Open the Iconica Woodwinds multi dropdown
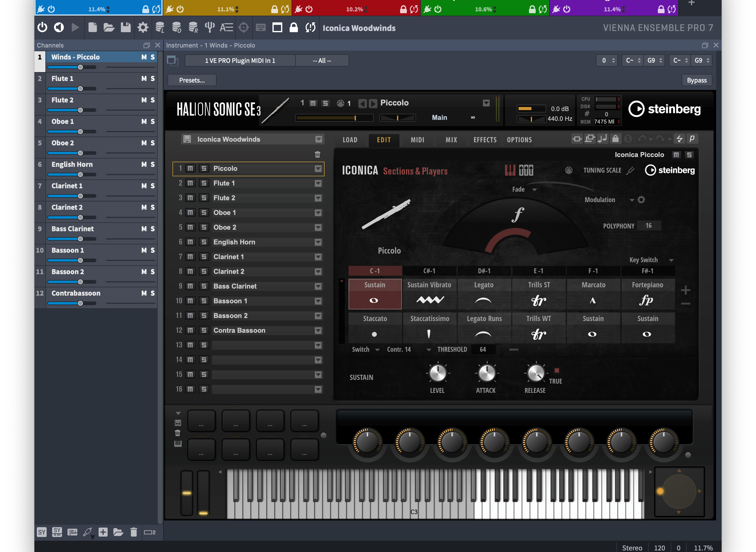The width and height of the screenshot is (756, 552). (319, 139)
